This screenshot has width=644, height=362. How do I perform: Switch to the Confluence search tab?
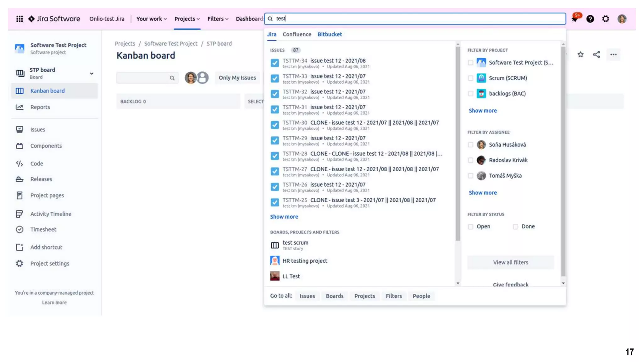click(297, 34)
